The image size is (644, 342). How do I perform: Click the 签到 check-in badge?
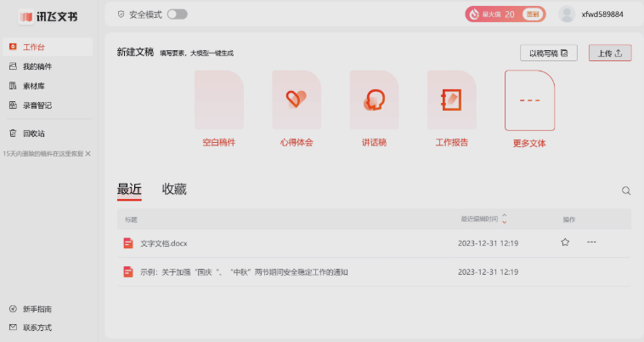[x=532, y=14]
